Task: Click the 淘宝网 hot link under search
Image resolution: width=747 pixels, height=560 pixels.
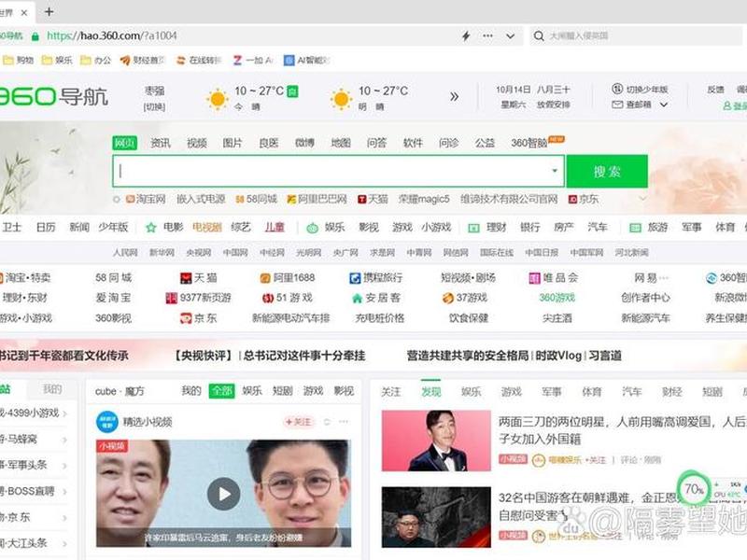Action: 146,199
